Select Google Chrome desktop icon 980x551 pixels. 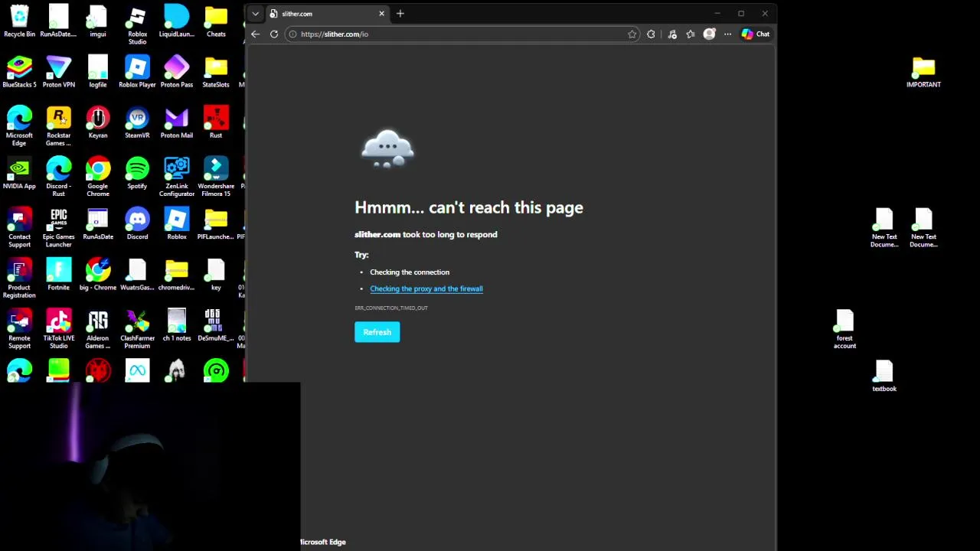(x=98, y=177)
